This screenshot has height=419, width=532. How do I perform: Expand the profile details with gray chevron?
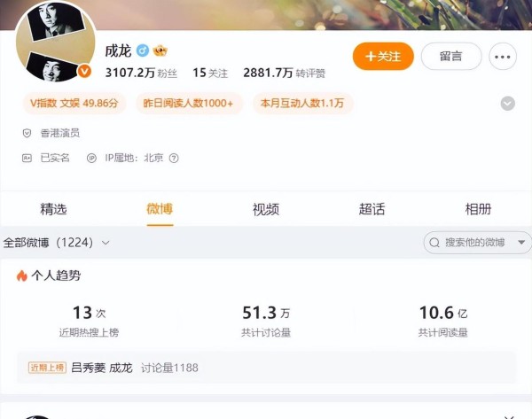pos(507,104)
